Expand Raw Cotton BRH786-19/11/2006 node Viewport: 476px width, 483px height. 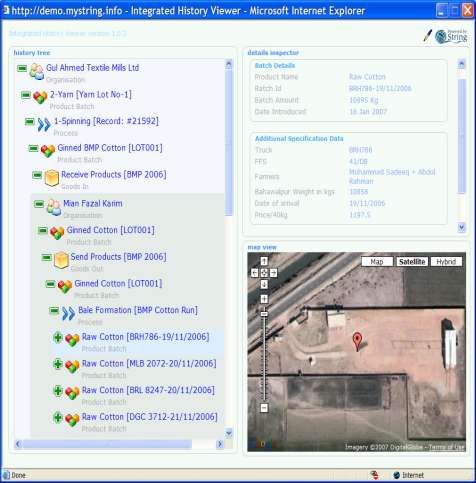click(x=58, y=337)
